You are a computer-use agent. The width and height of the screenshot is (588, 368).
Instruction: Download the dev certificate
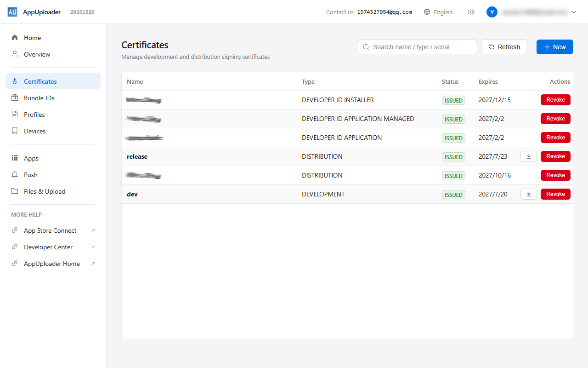529,194
